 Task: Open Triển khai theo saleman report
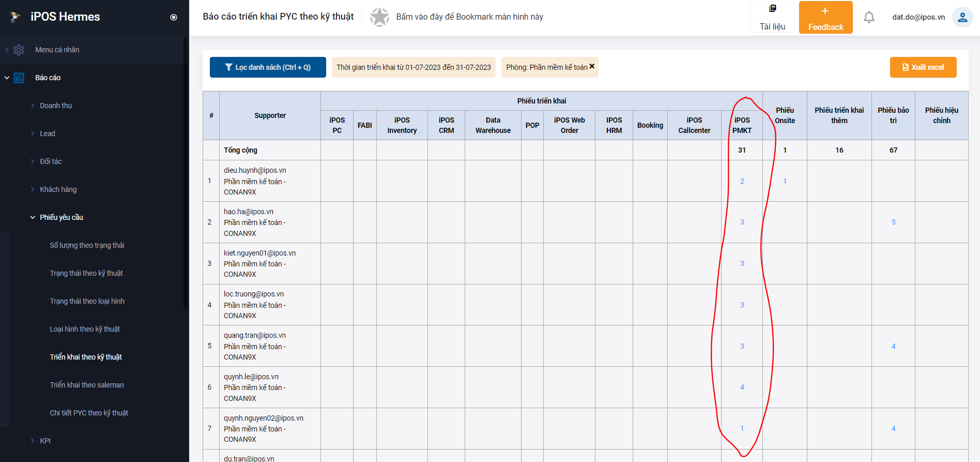tap(87, 385)
